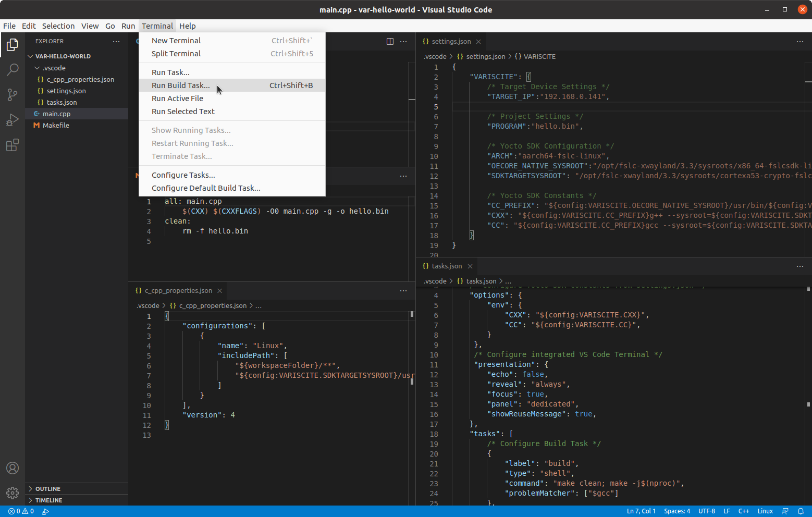The image size is (812, 517).
Task: Click LF end-of-line status item
Action: 727,511
